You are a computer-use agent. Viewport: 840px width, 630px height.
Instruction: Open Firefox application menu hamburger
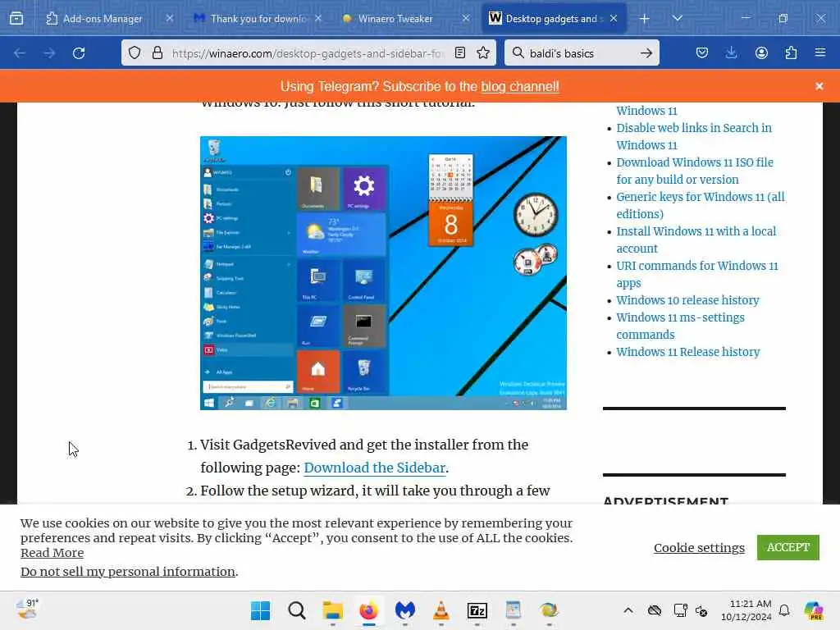coord(820,52)
